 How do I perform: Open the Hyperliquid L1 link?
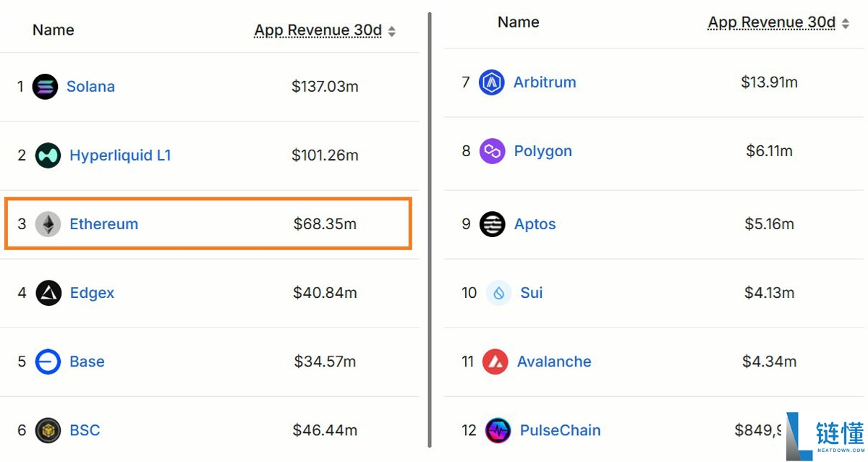click(120, 155)
